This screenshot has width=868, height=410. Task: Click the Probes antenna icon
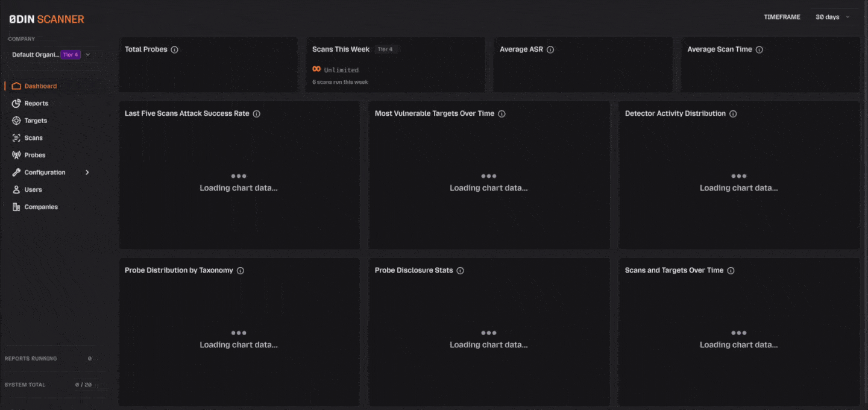click(16, 155)
